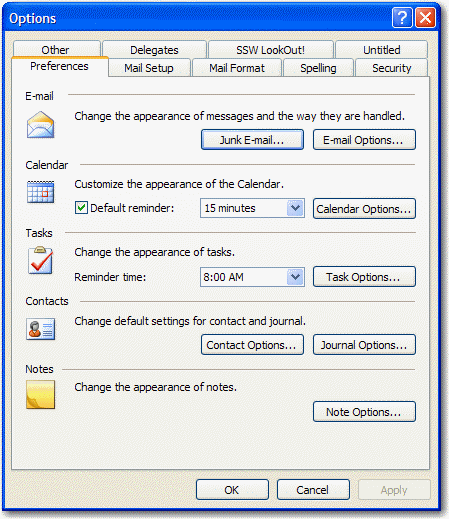Click the question mark help icon
The width and height of the screenshot is (449, 519).
pyautogui.click(x=402, y=18)
